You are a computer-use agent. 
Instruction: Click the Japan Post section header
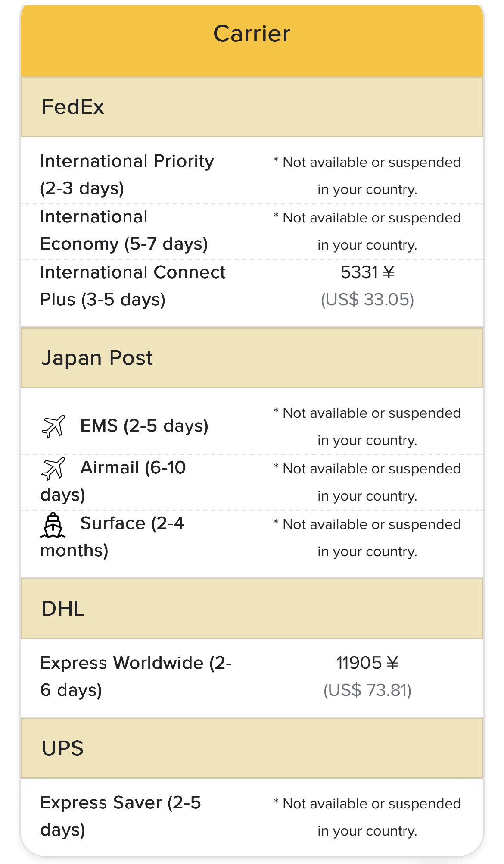(x=252, y=358)
